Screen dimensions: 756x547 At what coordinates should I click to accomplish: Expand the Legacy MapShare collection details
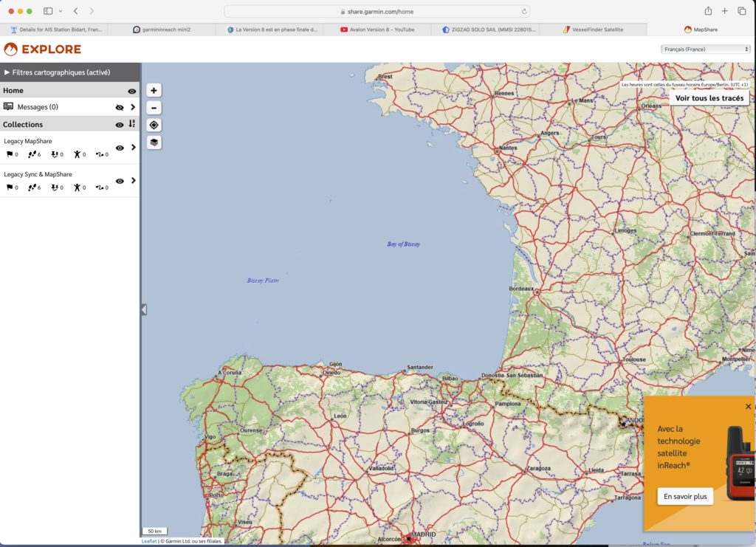coord(134,148)
